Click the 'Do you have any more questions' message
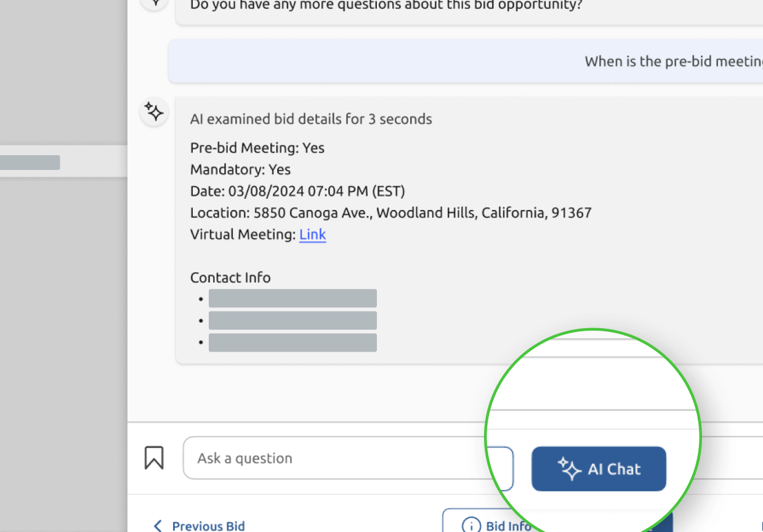The width and height of the screenshot is (763, 532). click(x=387, y=6)
